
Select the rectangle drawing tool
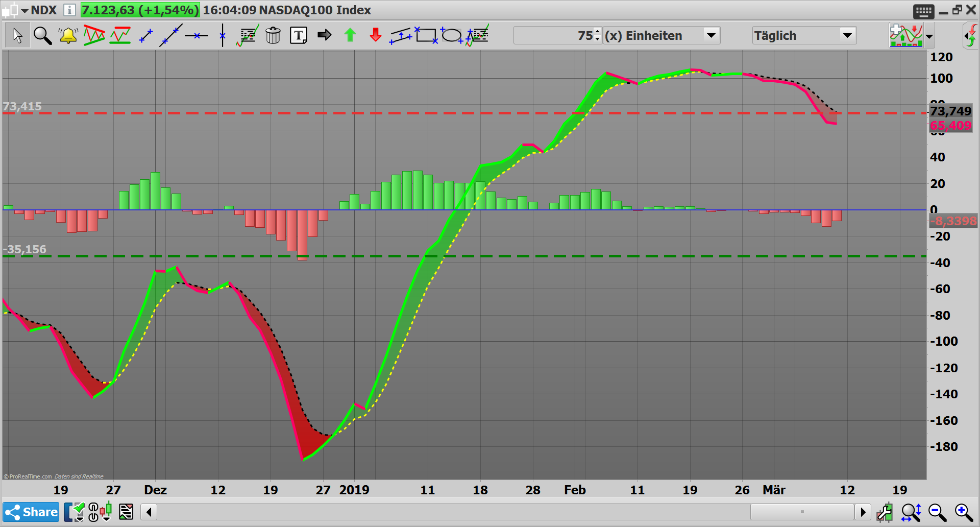[x=427, y=35]
